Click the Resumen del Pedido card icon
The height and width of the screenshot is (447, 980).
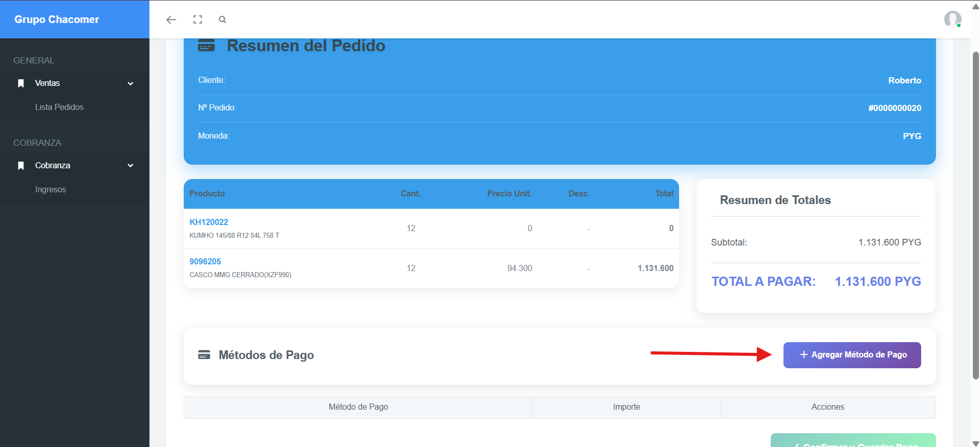pos(206,46)
